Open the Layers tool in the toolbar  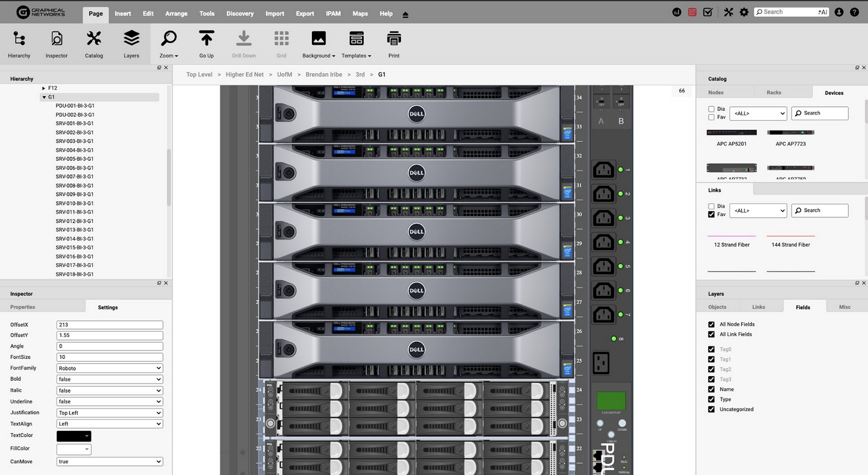pos(132,44)
